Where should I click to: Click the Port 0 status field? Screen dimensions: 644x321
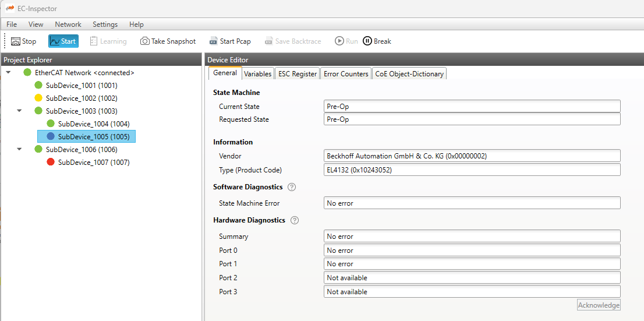pyautogui.click(x=472, y=250)
